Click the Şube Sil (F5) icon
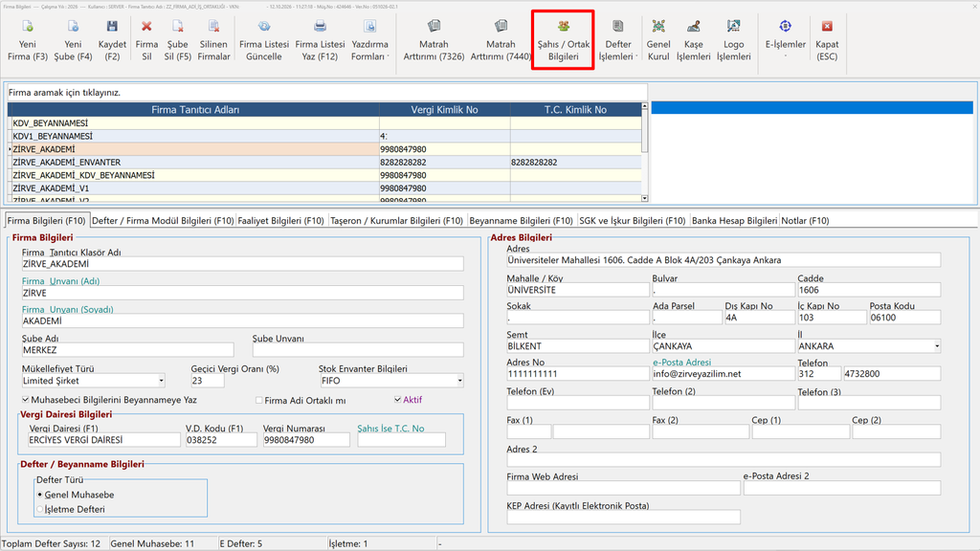 [x=177, y=40]
